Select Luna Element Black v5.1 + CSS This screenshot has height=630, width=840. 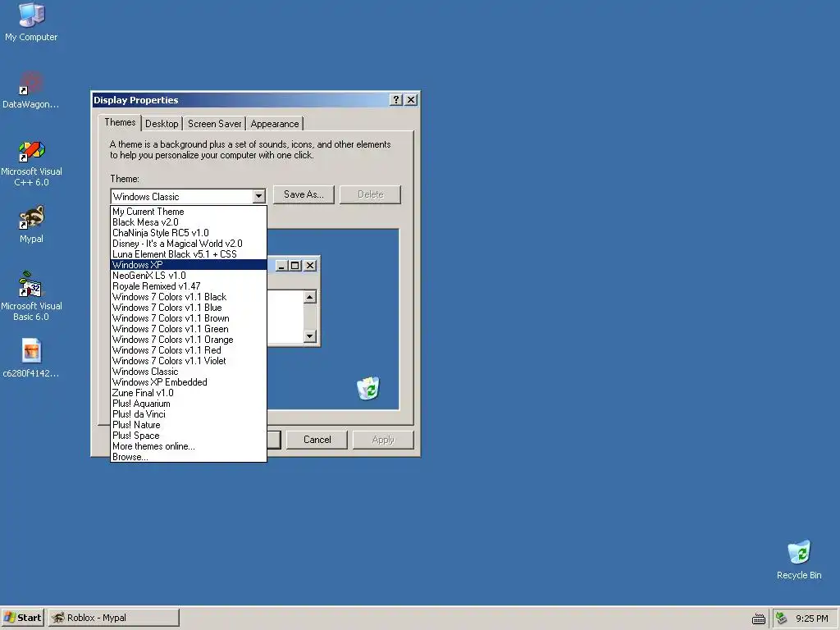tap(189, 254)
